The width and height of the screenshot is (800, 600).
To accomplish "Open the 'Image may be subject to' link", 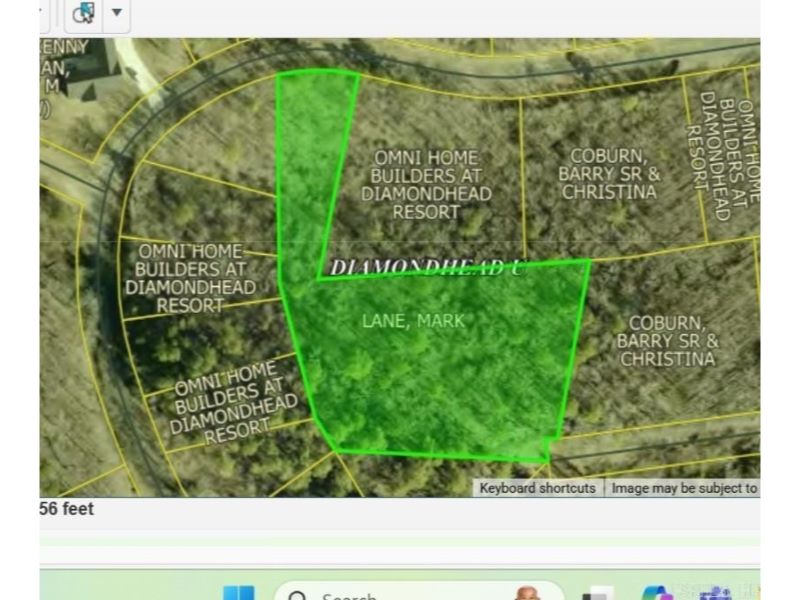I will click(684, 488).
